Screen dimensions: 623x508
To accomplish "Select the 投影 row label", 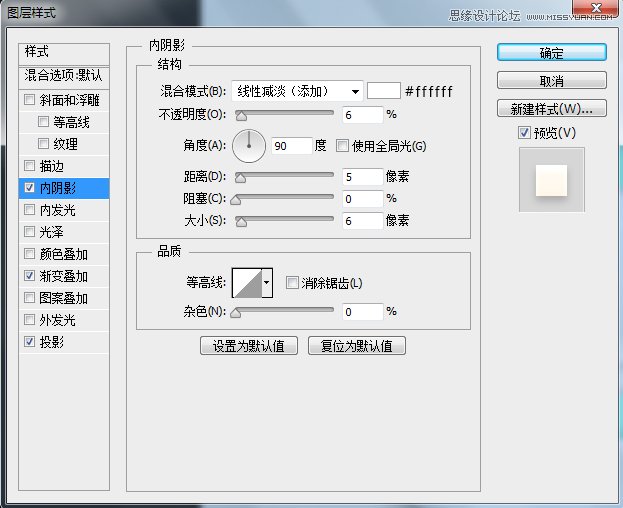I will click(52, 342).
